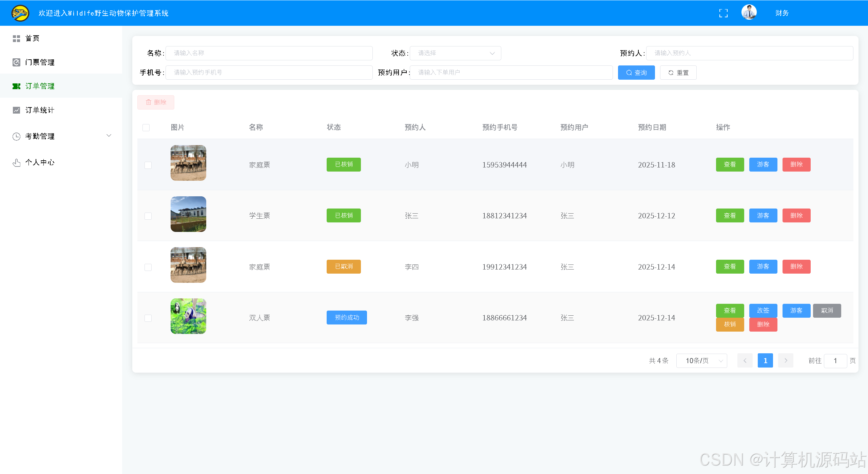Focus the 预约用户 input field
Viewport: 868px width, 474px height.
[x=511, y=73]
